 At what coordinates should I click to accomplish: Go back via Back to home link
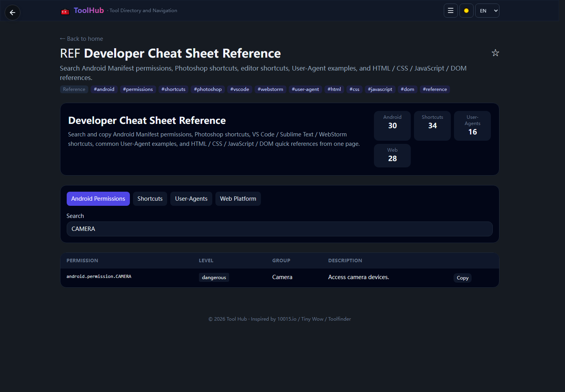[82, 39]
